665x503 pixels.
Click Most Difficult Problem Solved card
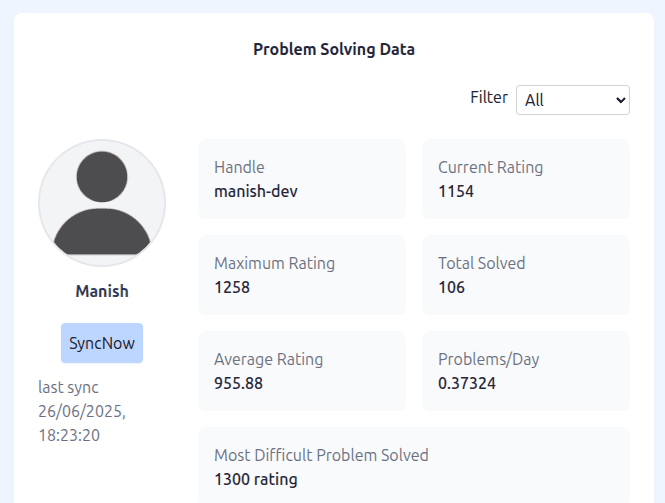414,465
